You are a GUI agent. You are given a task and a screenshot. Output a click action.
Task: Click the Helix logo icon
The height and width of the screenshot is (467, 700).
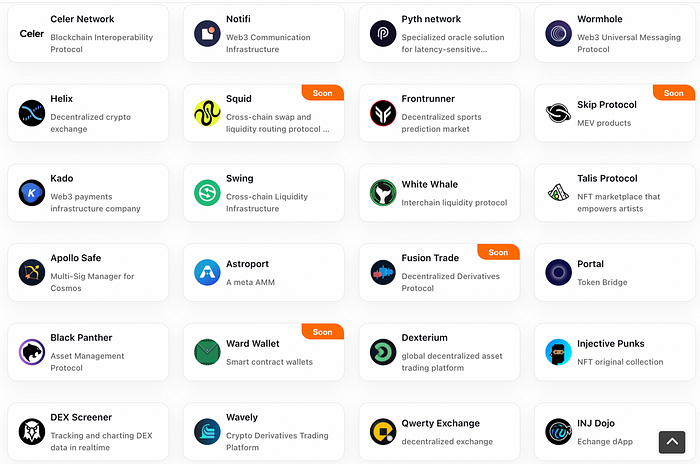tap(32, 113)
